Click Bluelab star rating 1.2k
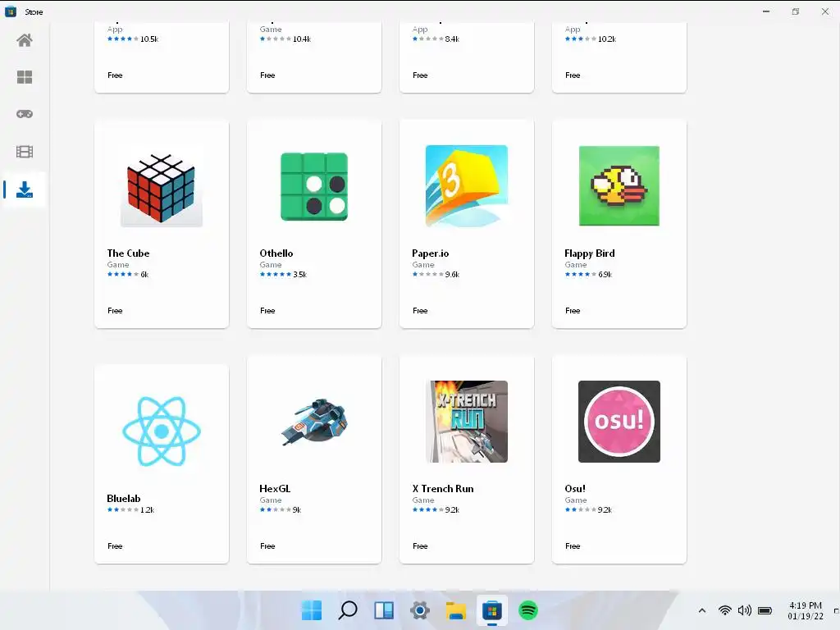Viewport: 840px width, 630px height. click(x=130, y=510)
